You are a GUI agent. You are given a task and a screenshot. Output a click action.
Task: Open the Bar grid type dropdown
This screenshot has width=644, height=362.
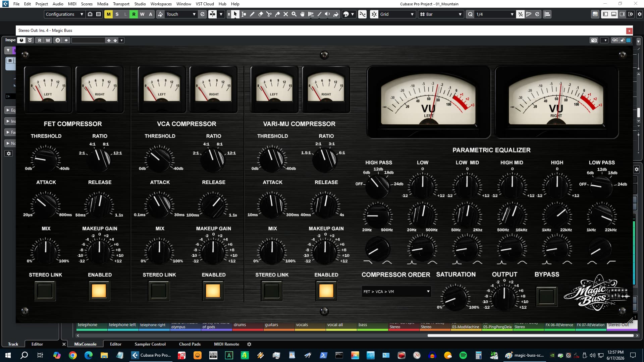tap(441, 14)
